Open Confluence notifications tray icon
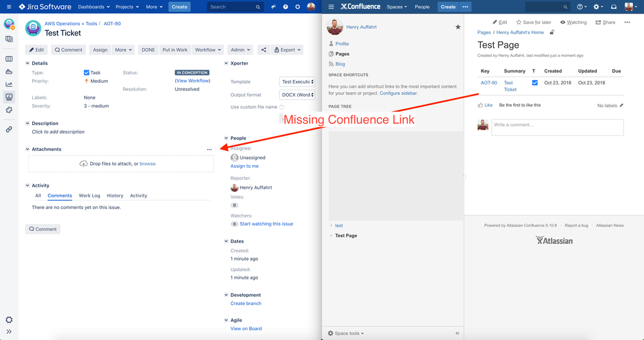This screenshot has width=644, height=340. click(614, 6)
